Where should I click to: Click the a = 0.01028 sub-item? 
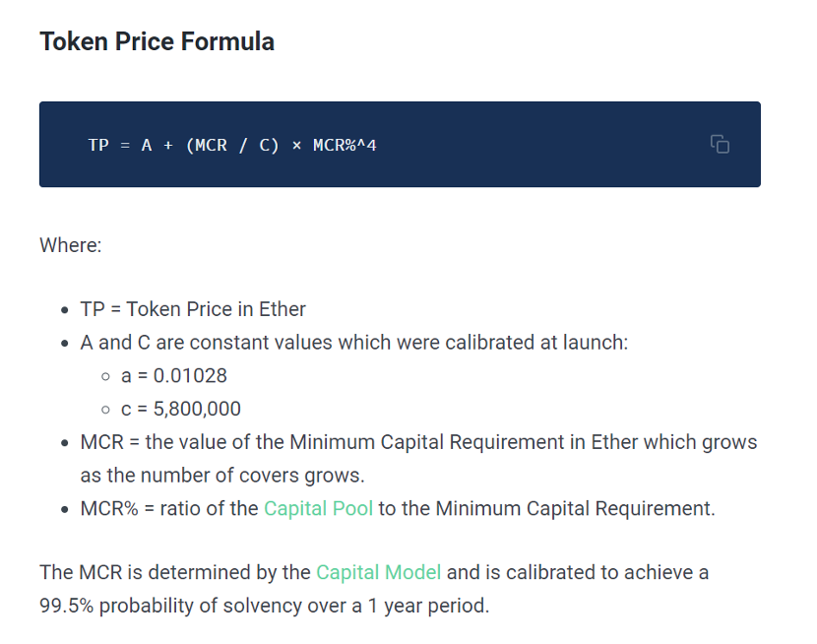[x=174, y=376]
